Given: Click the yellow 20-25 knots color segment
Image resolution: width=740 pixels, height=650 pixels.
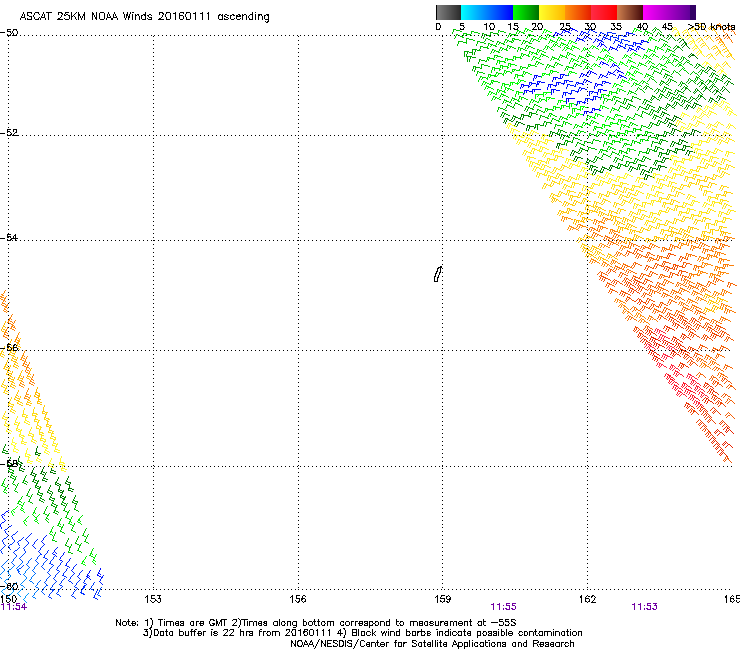Looking at the screenshot, I should pos(552,12).
